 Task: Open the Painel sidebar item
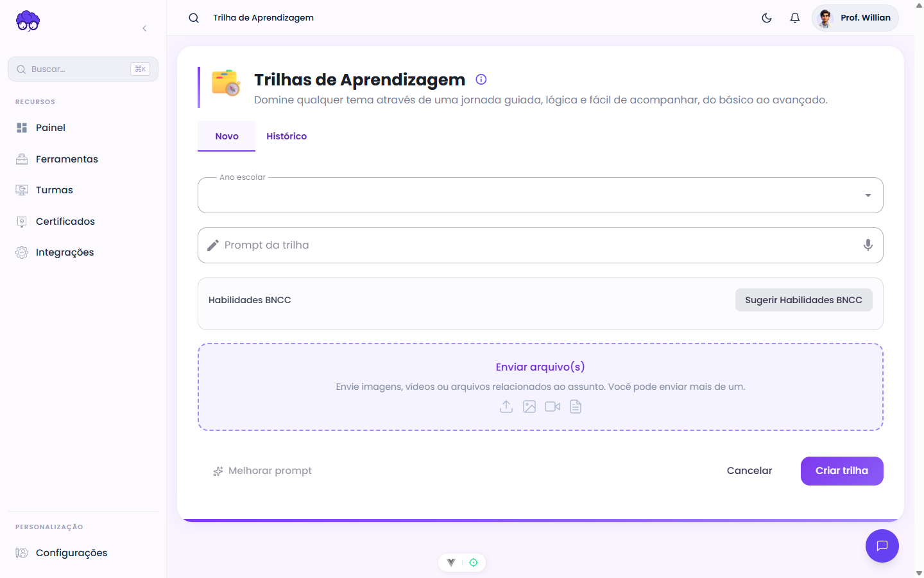click(83, 128)
